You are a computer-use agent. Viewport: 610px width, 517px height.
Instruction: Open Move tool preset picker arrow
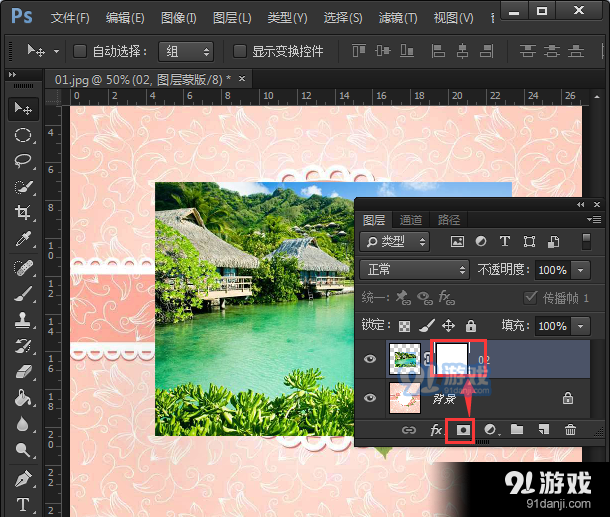pyautogui.click(x=56, y=51)
